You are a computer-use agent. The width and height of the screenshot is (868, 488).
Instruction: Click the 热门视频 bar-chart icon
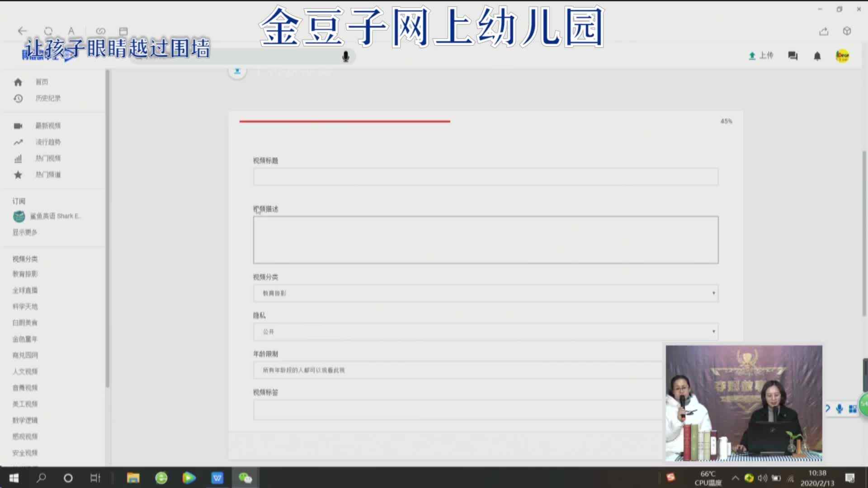pyautogui.click(x=18, y=158)
